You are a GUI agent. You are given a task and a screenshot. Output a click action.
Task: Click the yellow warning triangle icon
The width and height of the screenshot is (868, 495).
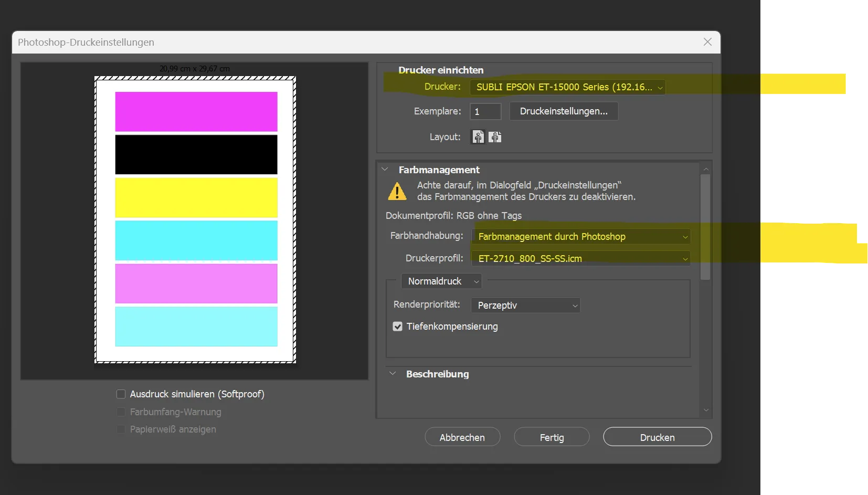coord(397,191)
